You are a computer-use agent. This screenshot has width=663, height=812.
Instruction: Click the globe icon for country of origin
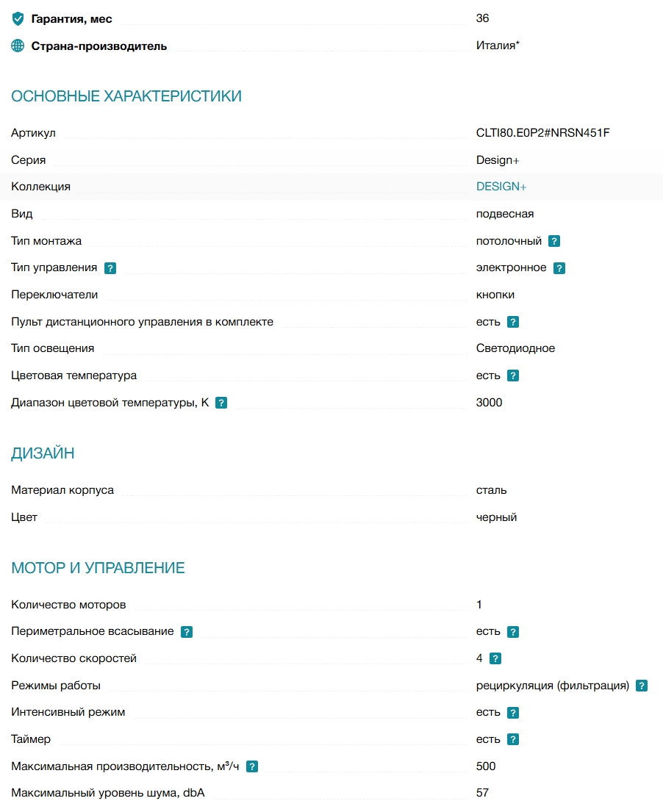[18, 46]
